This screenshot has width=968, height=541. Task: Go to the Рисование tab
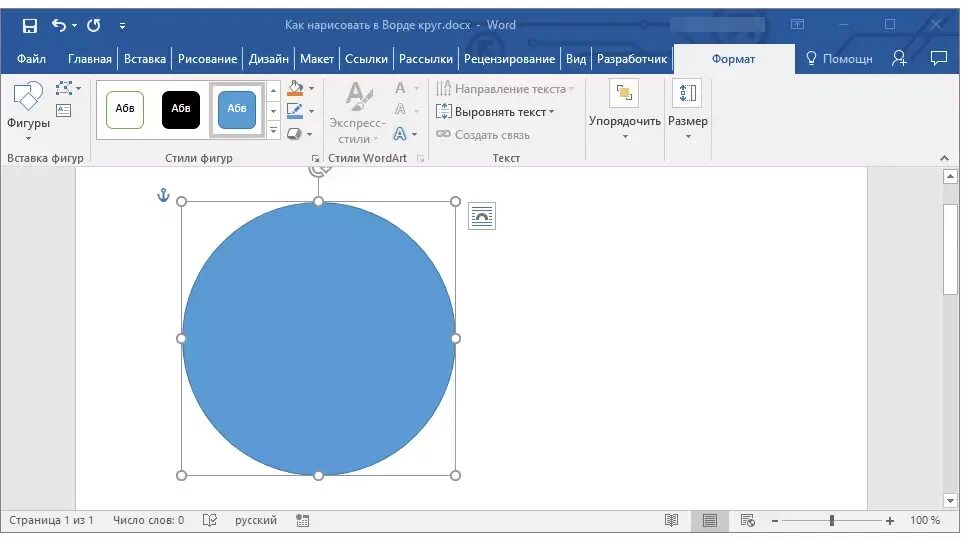pos(207,59)
